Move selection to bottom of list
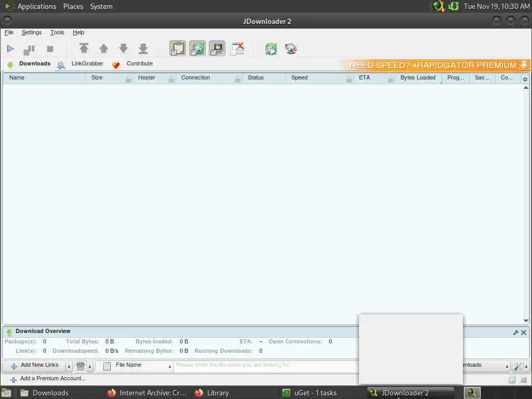This screenshot has width=532, height=399. pyautogui.click(x=143, y=48)
